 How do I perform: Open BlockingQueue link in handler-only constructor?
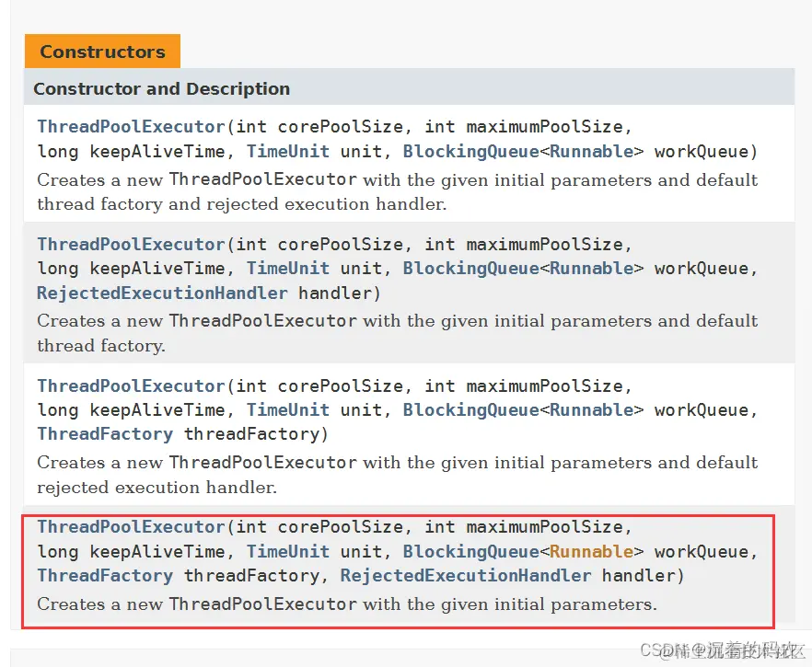tap(471, 268)
